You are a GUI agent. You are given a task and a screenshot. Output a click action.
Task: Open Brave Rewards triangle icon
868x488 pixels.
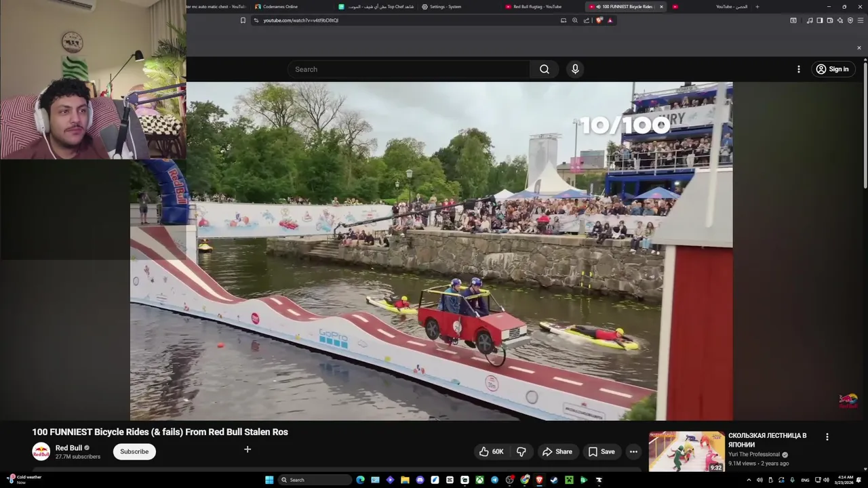[x=610, y=20]
